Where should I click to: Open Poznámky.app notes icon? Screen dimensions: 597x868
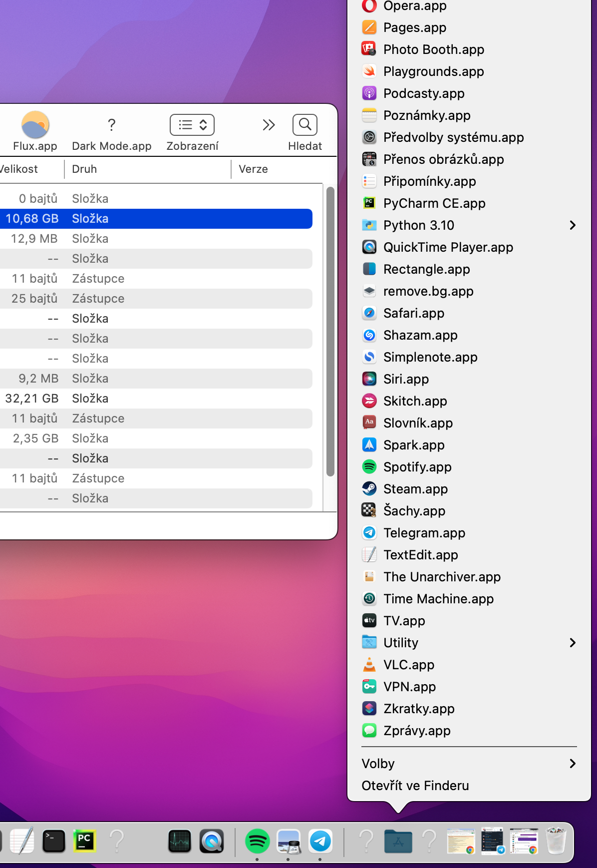(x=369, y=115)
